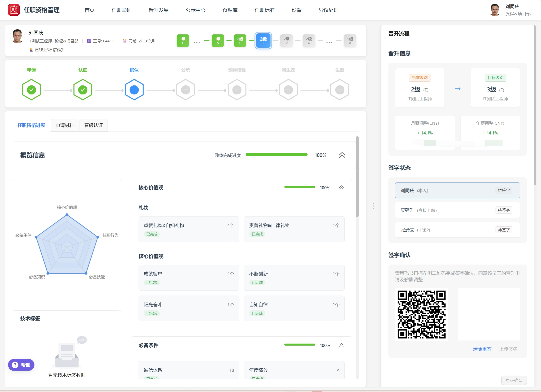Click the signature confirmation QR code
Image resolution: width=541 pixels, height=392 pixels.
pyautogui.click(x=421, y=315)
